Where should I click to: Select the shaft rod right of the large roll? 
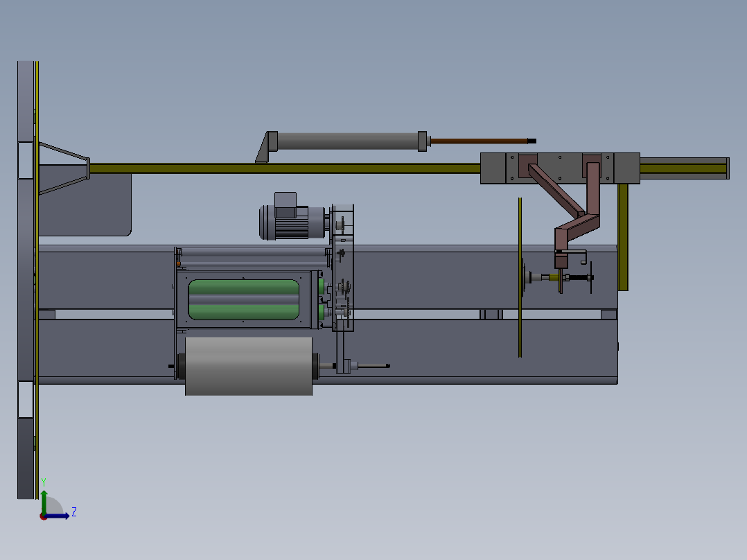click(373, 366)
